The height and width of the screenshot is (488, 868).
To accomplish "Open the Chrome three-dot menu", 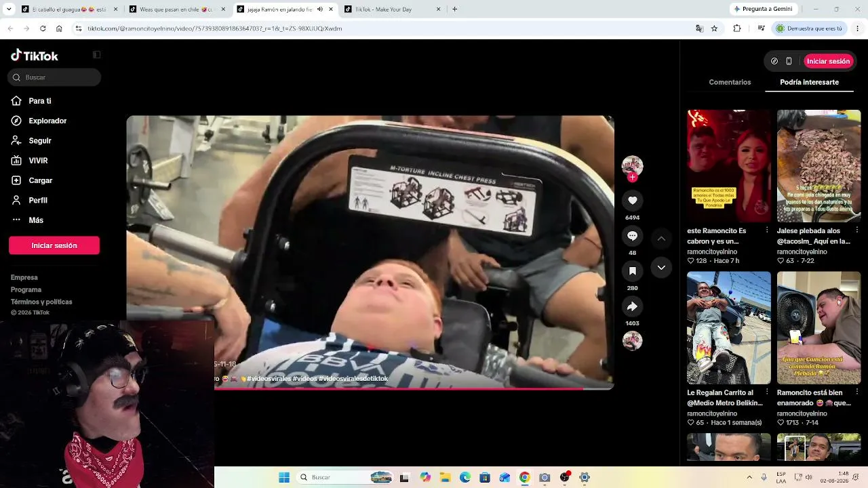I will click(x=858, y=28).
